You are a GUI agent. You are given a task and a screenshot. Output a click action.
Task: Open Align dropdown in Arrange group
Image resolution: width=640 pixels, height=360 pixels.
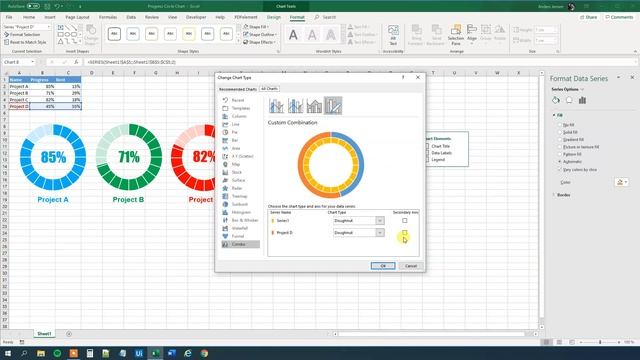472,35
